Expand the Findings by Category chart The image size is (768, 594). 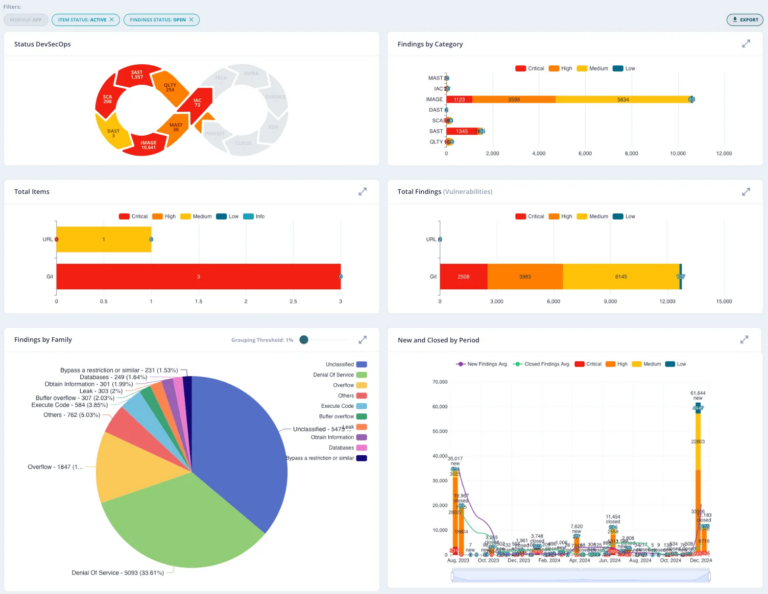click(745, 44)
